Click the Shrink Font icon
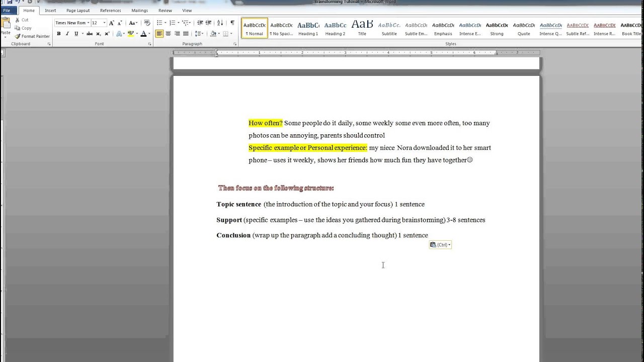This screenshot has height=362, width=644. coord(119,23)
